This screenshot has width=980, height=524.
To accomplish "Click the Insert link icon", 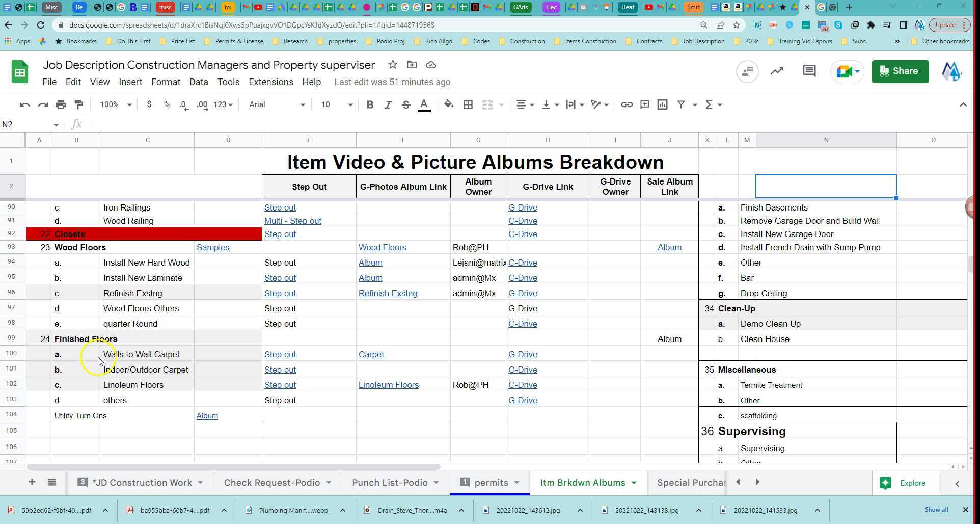I will (x=627, y=104).
